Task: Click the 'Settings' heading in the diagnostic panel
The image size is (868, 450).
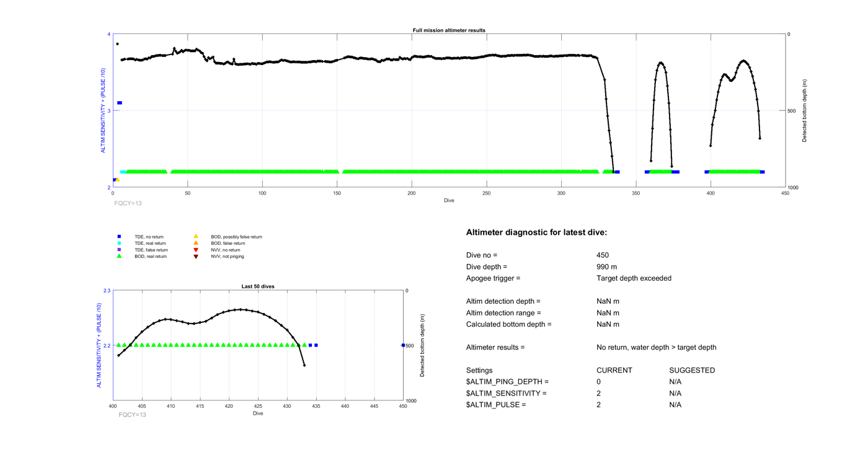Action: (480, 370)
